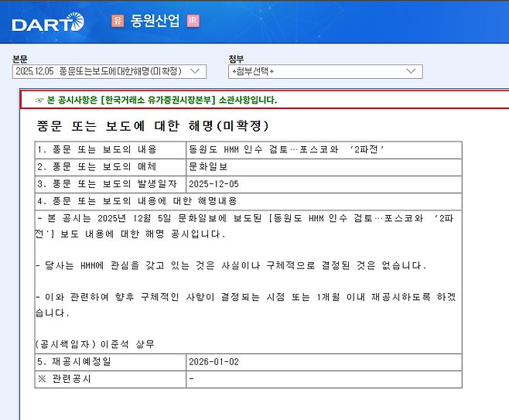This screenshot has width=509, height=420.
Task: Click the pink IR badge icon
Action: (x=193, y=21)
